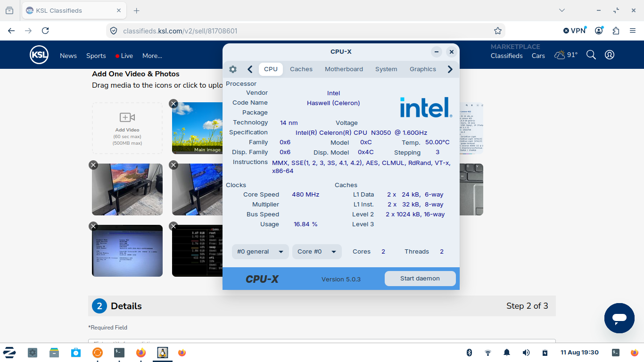The width and height of the screenshot is (644, 362).
Task: Select the laptop keyboard photo thumbnail
Action: click(471, 189)
